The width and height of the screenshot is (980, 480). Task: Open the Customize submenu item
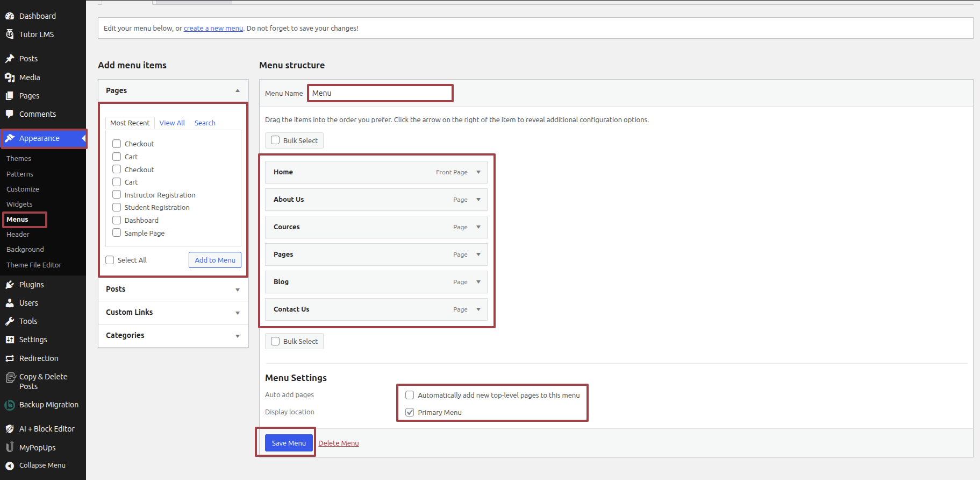tap(23, 189)
